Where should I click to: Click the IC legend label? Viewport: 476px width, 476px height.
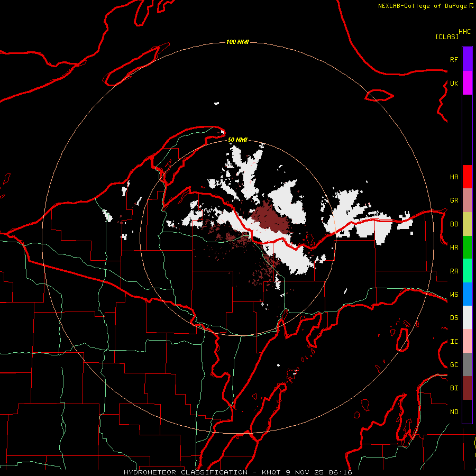click(x=454, y=342)
